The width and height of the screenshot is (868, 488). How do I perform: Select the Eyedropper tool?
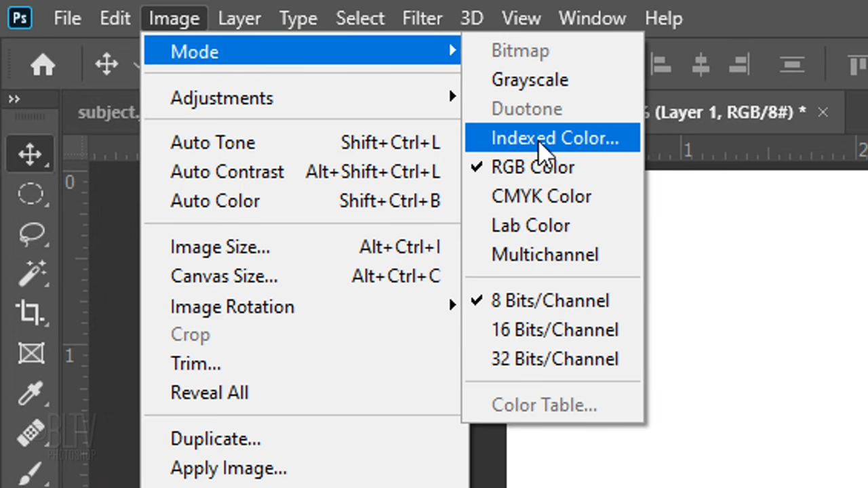click(x=31, y=393)
